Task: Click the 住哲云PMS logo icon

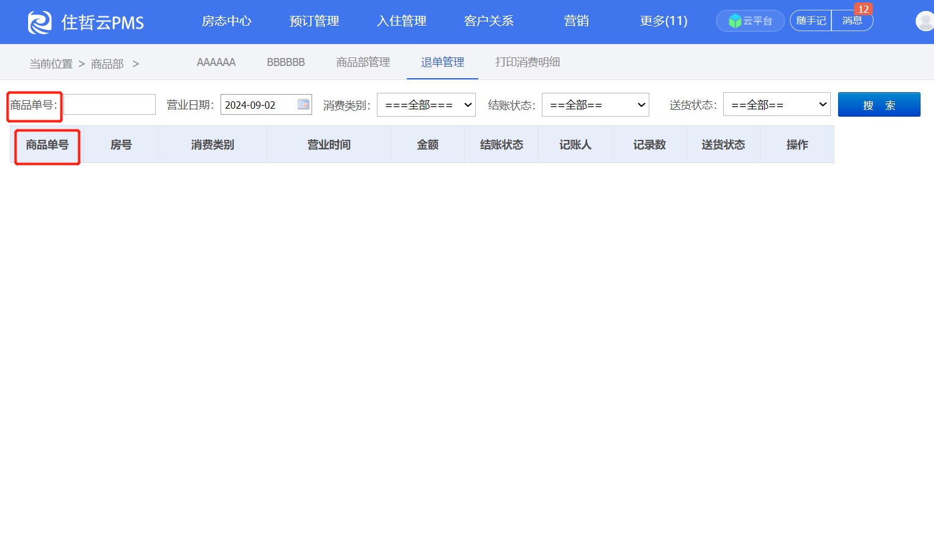Action: click(x=40, y=23)
